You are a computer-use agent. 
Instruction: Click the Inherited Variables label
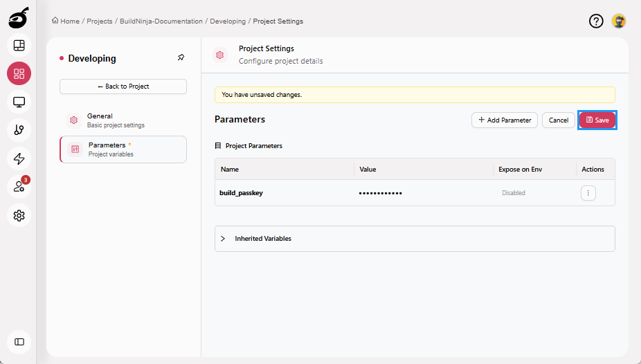(x=263, y=239)
